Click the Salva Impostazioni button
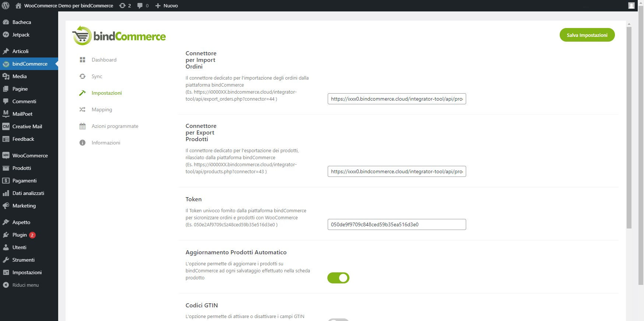 587,35
